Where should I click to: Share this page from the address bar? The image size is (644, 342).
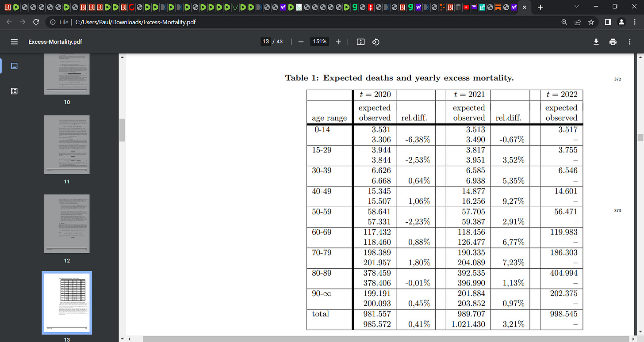[577, 22]
